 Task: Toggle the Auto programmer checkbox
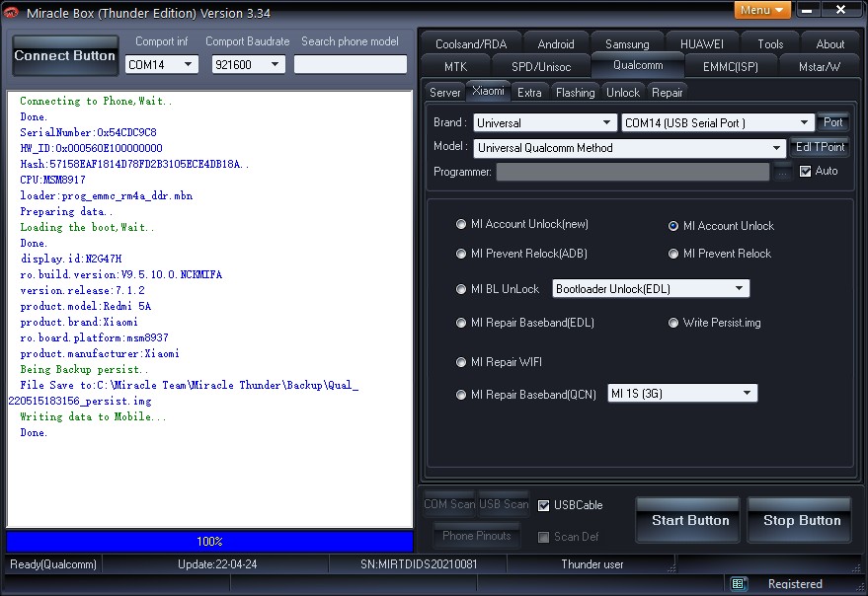pyautogui.click(x=806, y=171)
